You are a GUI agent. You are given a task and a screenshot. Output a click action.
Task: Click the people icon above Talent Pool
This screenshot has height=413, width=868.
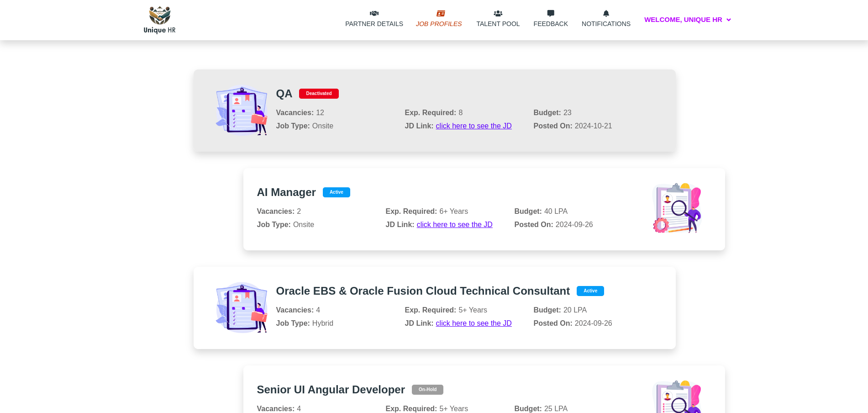pyautogui.click(x=498, y=13)
